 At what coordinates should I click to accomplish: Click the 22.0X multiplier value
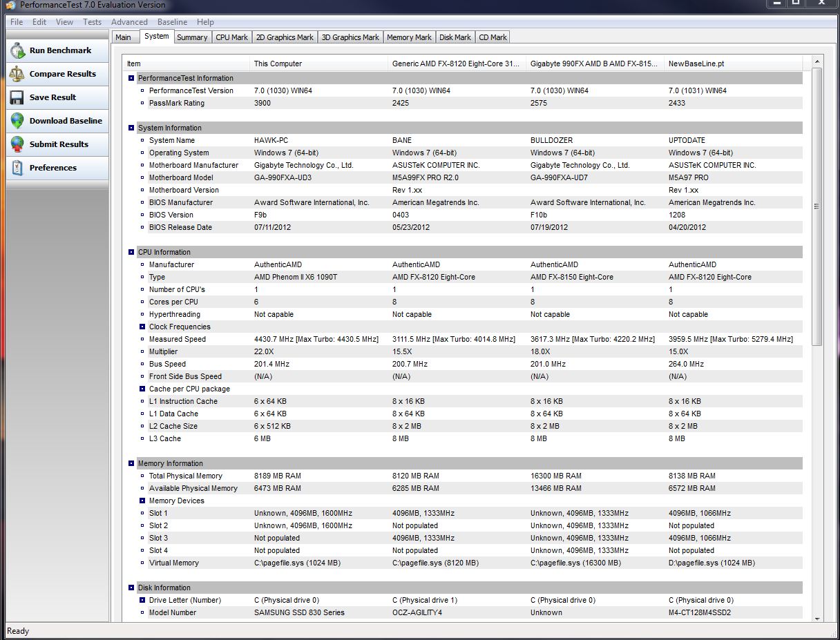[264, 351]
